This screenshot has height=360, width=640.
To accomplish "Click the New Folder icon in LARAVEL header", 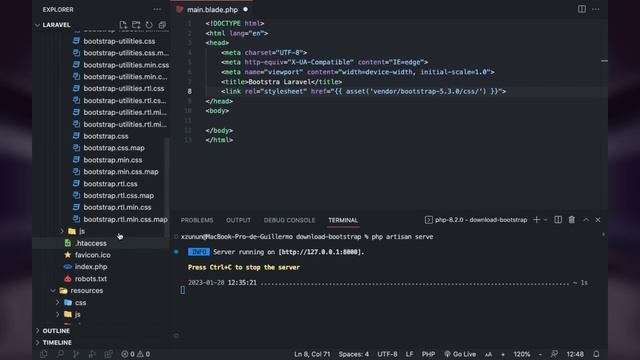I will (x=136, y=25).
